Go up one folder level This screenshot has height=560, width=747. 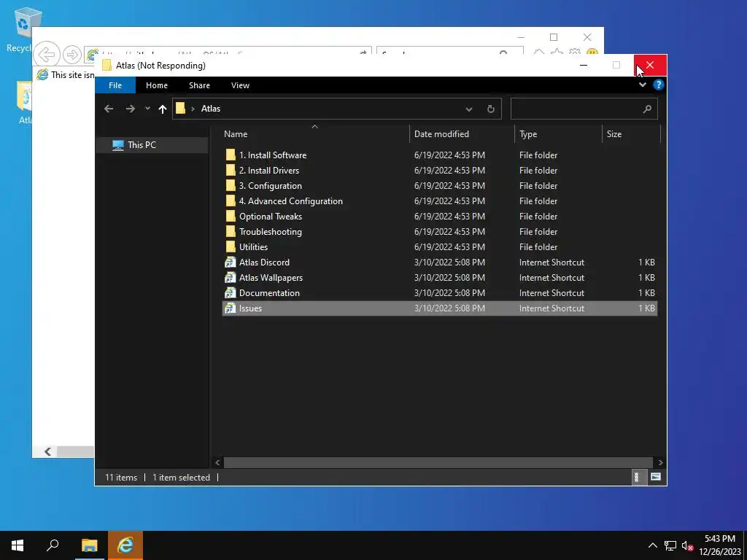[x=163, y=109]
